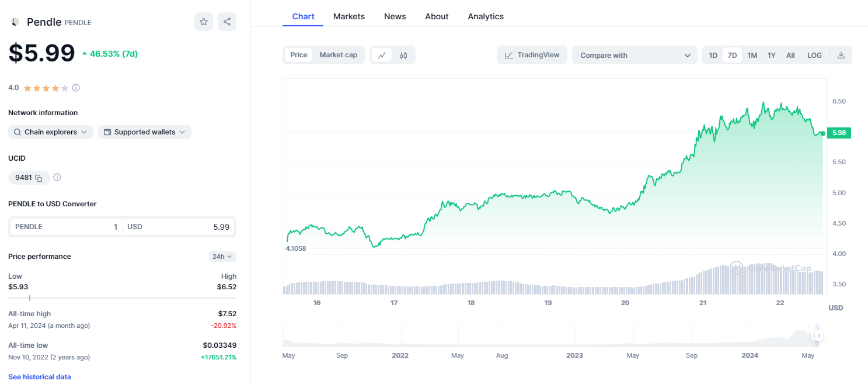Click the -20.92% change value

click(x=224, y=326)
